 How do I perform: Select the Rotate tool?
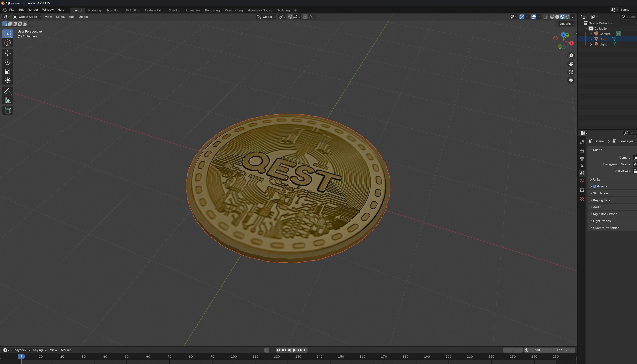7,62
